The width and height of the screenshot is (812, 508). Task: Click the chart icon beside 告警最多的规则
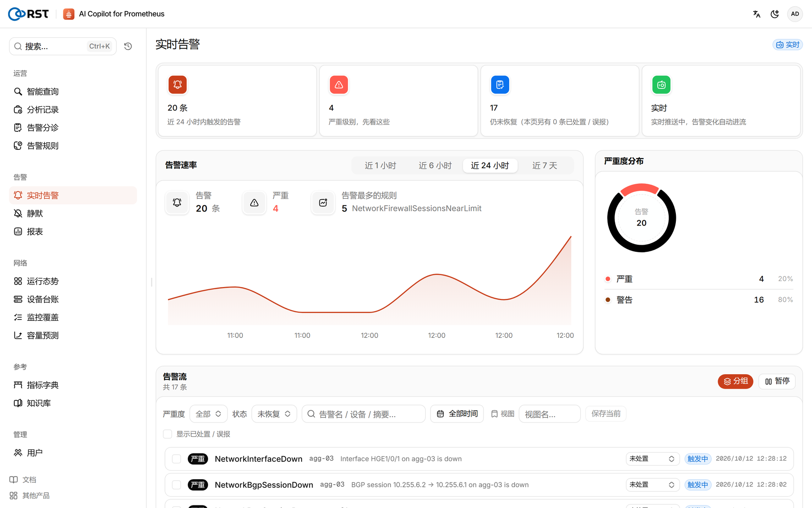pos(323,202)
